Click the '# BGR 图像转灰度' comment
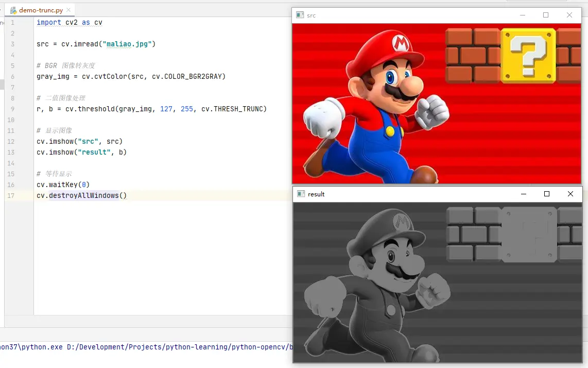 tap(65, 66)
